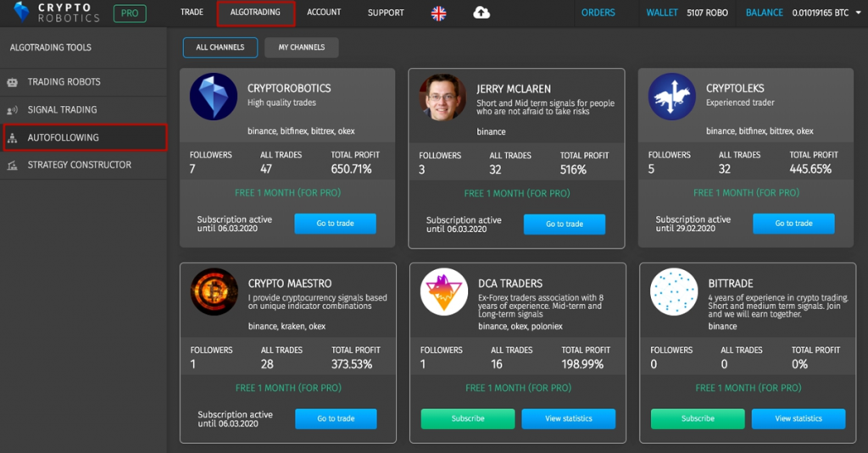Screen dimensions: 868x453
Task: Click total profit 445.65% value
Action: 810,169
